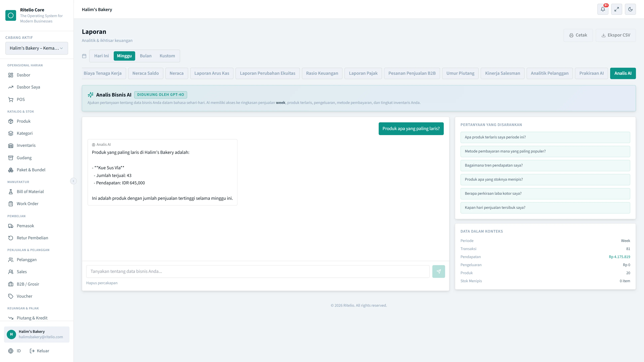Expand the Cabang Aktif branch dropdown

point(37,48)
